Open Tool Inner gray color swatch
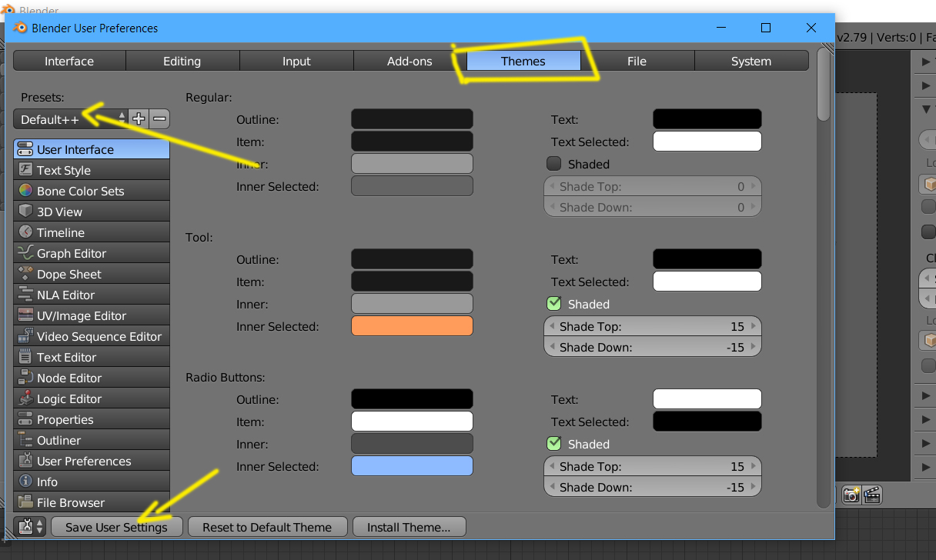936x560 pixels. click(412, 303)
